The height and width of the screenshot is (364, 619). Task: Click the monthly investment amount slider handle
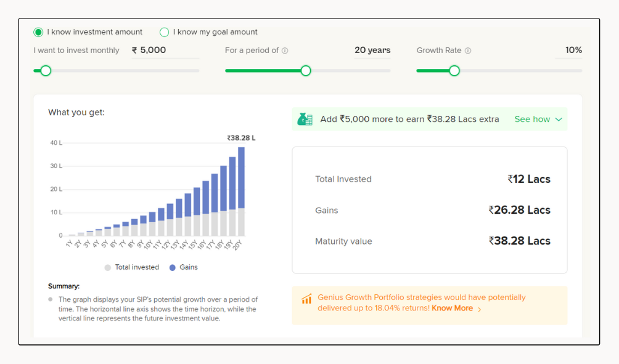tap(46, 71)
